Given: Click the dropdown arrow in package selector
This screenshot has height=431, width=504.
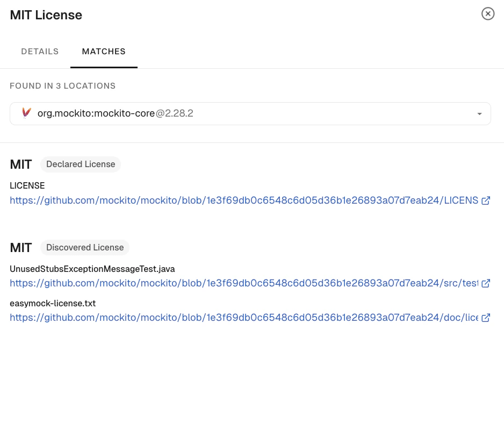Looking at the screenshot, I should (x=479, y=114).
